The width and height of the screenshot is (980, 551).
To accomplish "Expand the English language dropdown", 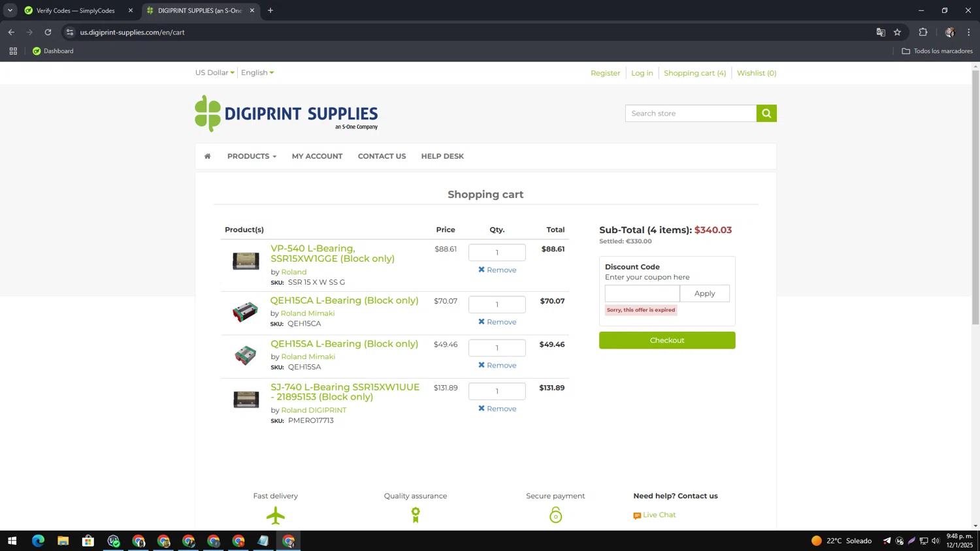I will [257, 72].
